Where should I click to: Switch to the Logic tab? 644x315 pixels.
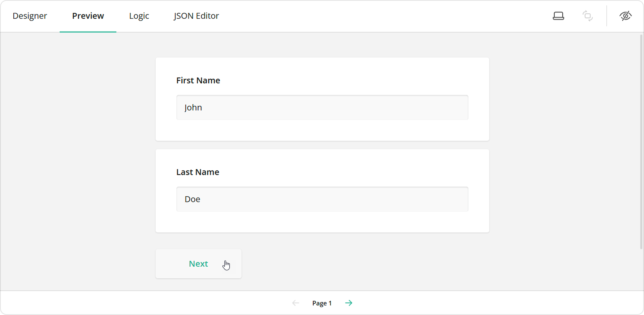(139, 16)
